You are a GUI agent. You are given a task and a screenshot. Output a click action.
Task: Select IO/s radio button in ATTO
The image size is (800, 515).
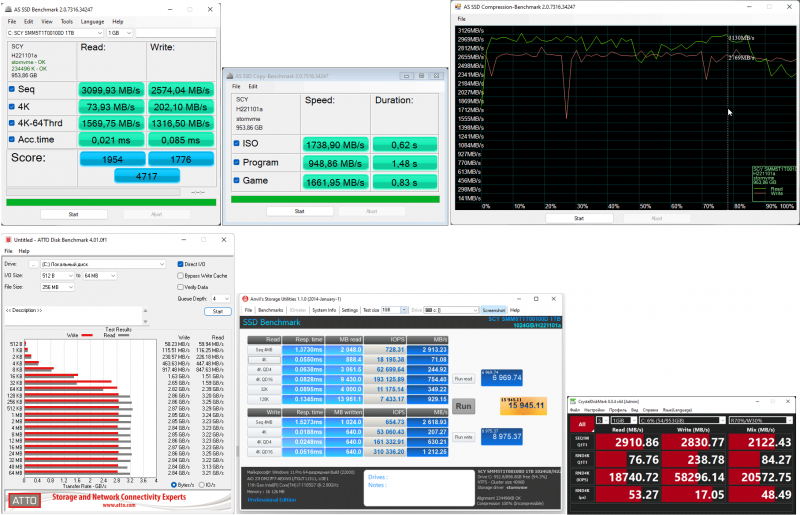(x=202, y=485)
